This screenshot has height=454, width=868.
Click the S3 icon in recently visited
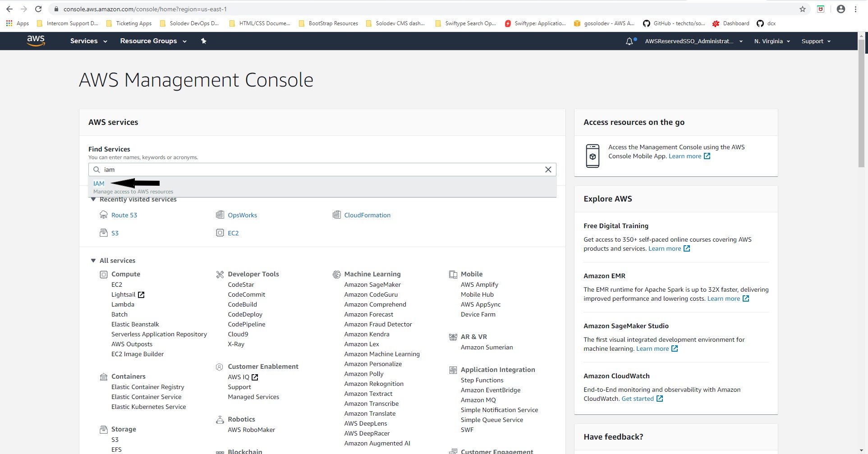[104, 233]
